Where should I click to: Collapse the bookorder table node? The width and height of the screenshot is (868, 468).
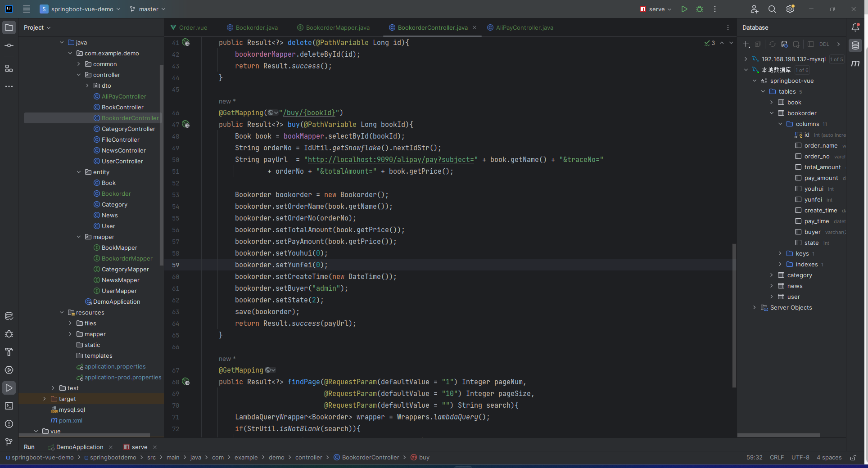[x=772, y=113]
